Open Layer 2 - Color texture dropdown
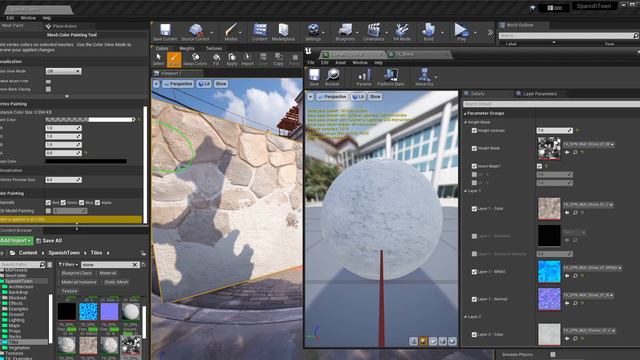The image size is (640, 360). pos(590,331)
